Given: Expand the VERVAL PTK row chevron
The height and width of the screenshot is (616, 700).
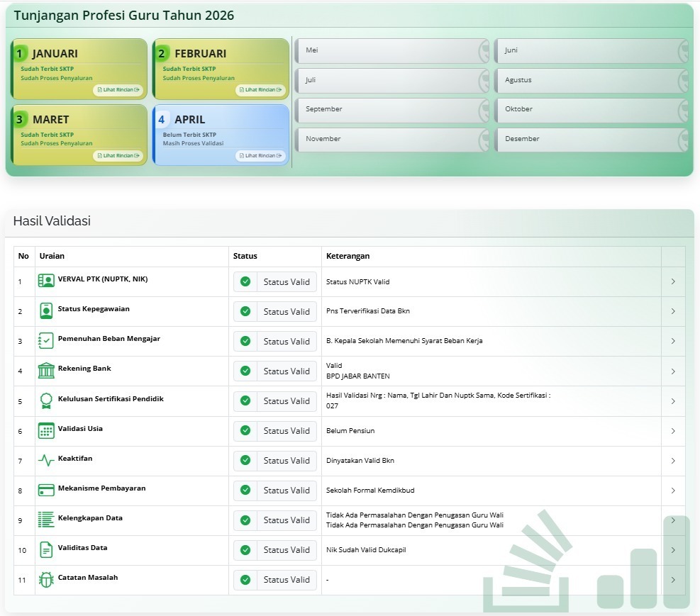Looking at the screenshot, I should 672,281.
